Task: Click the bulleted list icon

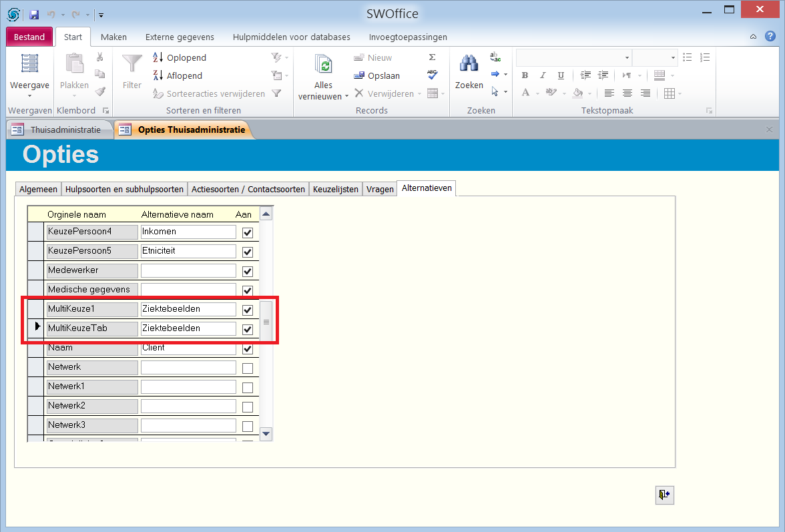Action: click(688, 57)
